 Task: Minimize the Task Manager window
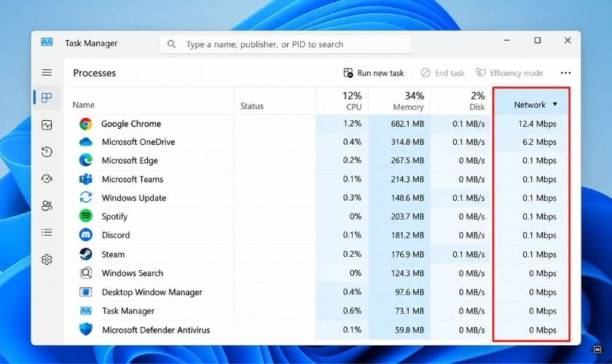coord(507,40)
